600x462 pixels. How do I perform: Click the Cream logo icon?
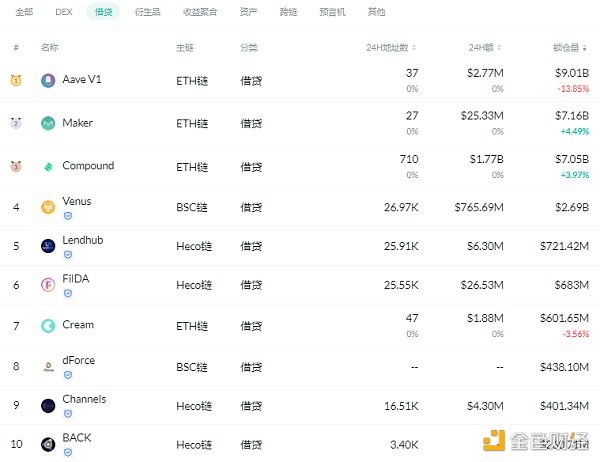click(48, 326)
